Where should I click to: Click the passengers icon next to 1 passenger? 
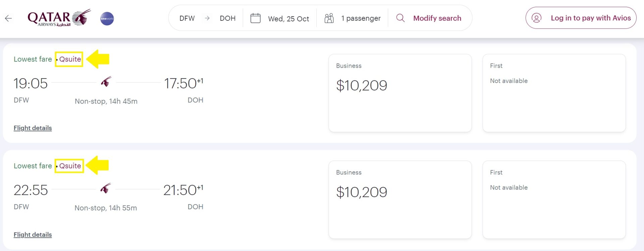click(329, 18)
